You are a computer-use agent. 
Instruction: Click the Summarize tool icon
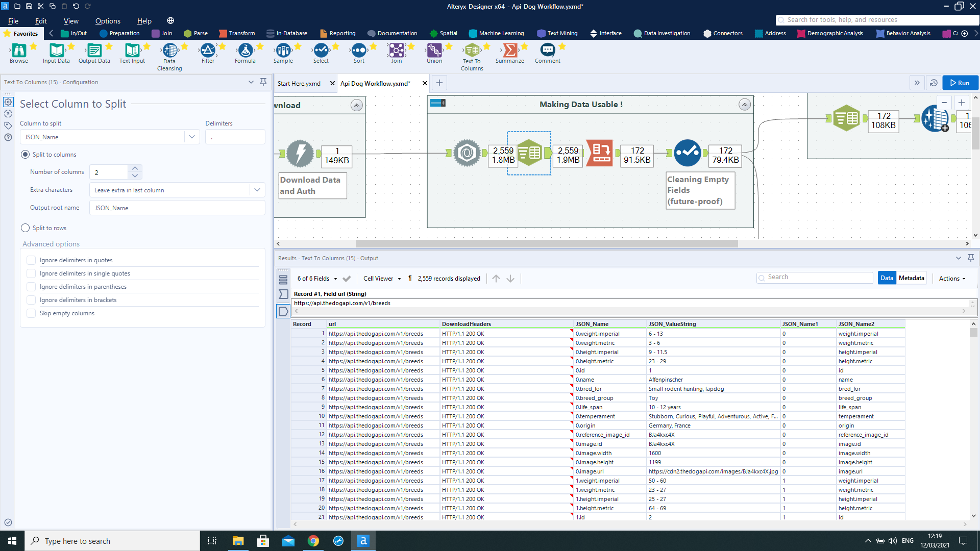[509, 51]
